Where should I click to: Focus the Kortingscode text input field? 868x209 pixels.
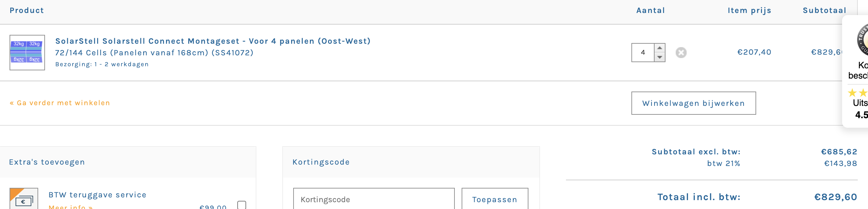(374, 199)
